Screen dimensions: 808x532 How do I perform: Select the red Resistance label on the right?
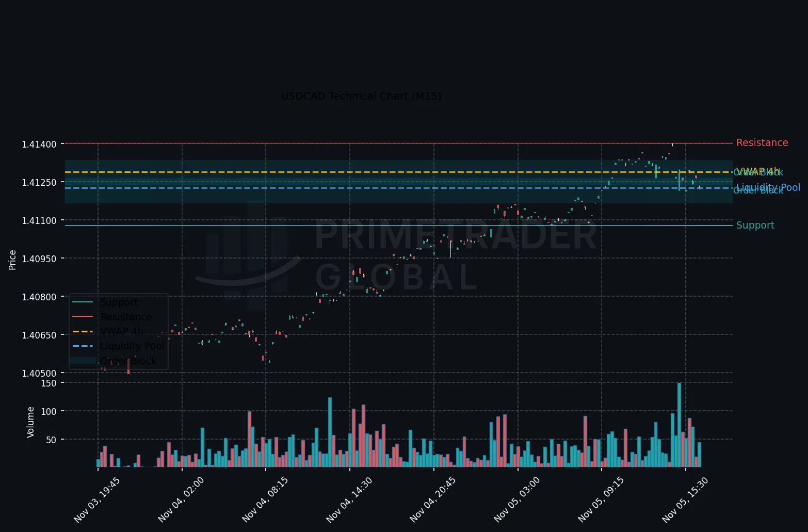762,143
